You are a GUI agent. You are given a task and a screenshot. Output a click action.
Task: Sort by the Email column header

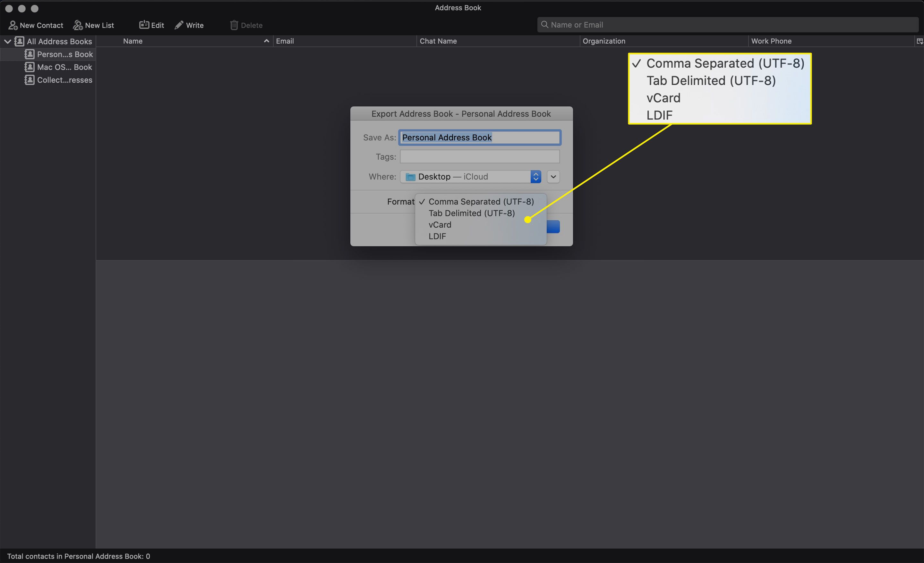click(345, 41)
